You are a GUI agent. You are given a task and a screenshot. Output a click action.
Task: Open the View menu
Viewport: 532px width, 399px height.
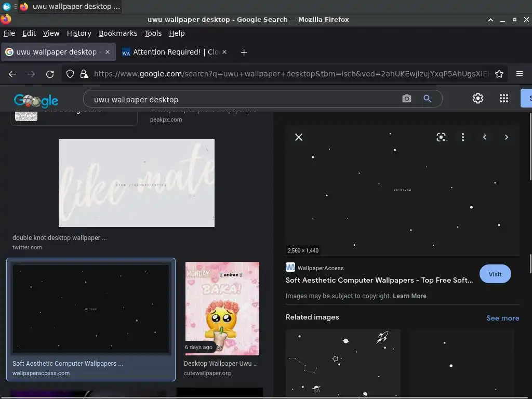pos(51,33)
